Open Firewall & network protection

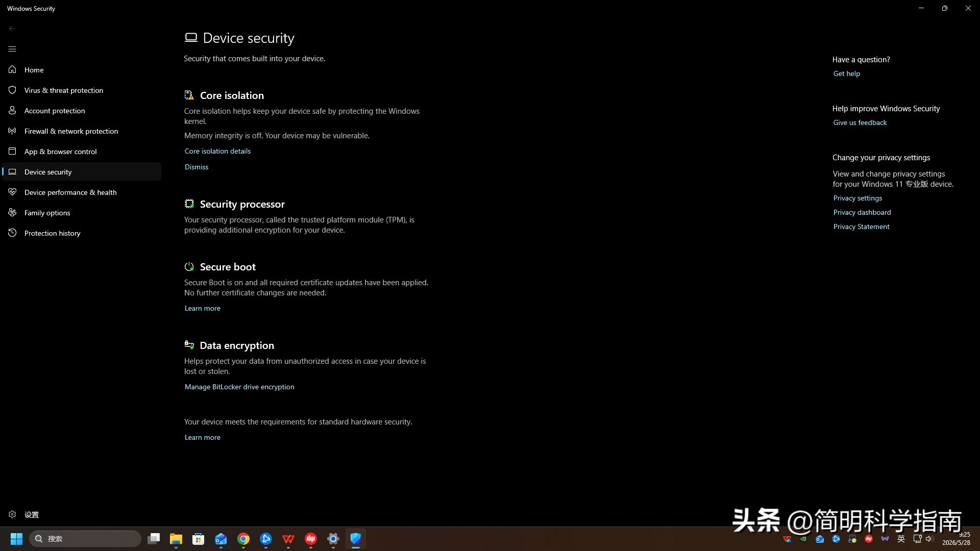(82, 131)
